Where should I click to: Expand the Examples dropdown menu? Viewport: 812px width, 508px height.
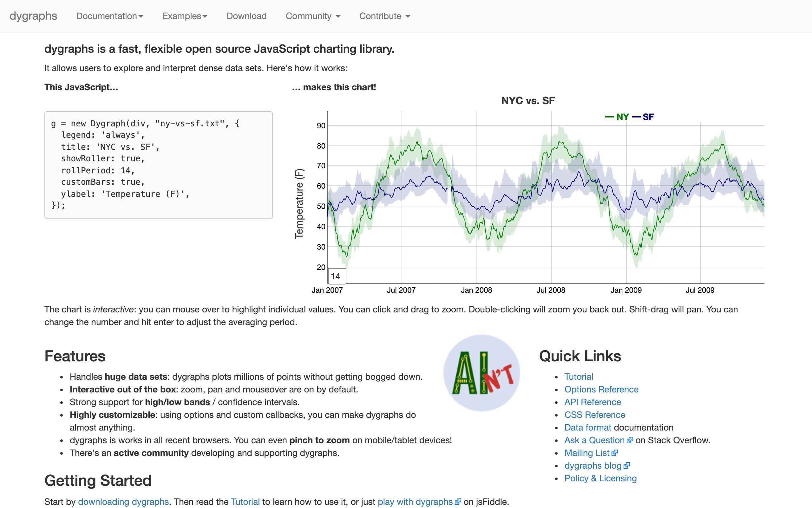(x=185, y=16)
